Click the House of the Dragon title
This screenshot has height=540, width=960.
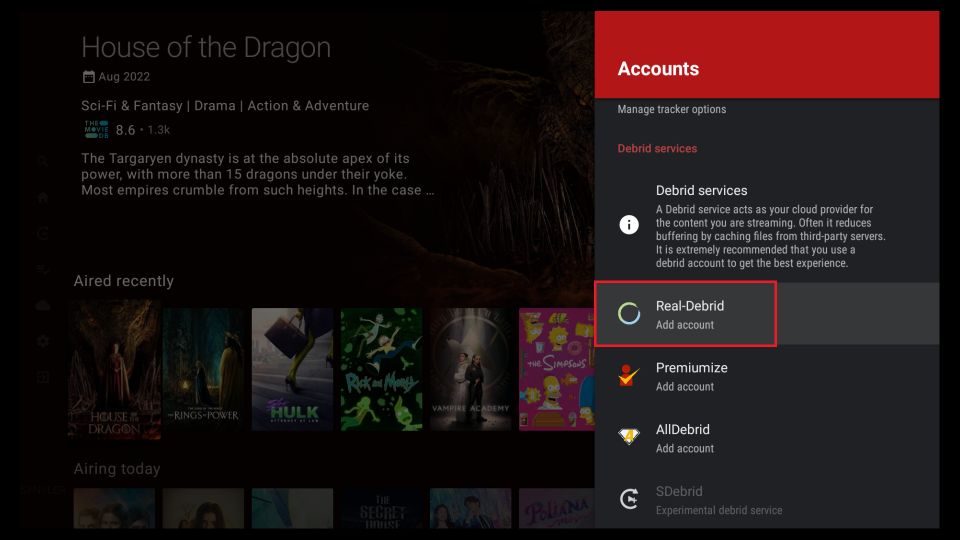206,48
